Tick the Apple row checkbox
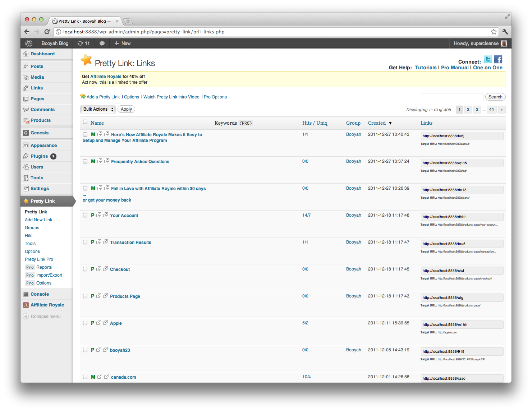The width and height of the screenshot is (532, 411). [85, 323]
